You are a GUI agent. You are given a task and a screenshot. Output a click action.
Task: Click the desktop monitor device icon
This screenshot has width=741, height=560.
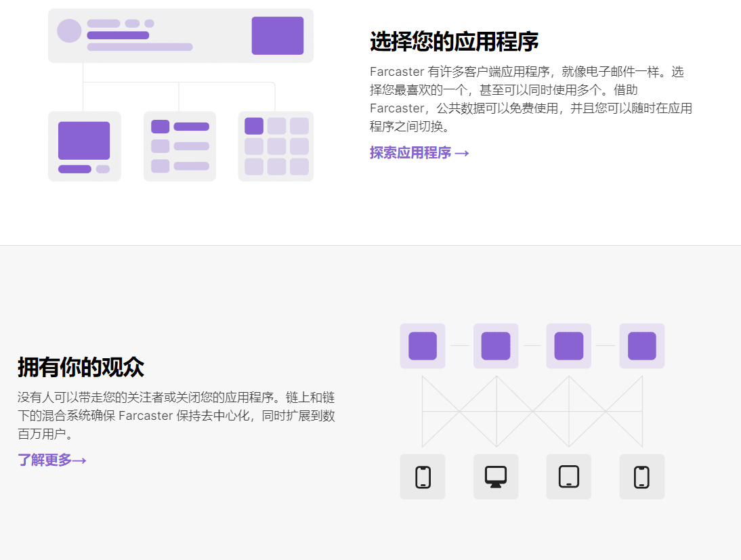[496, 477]
